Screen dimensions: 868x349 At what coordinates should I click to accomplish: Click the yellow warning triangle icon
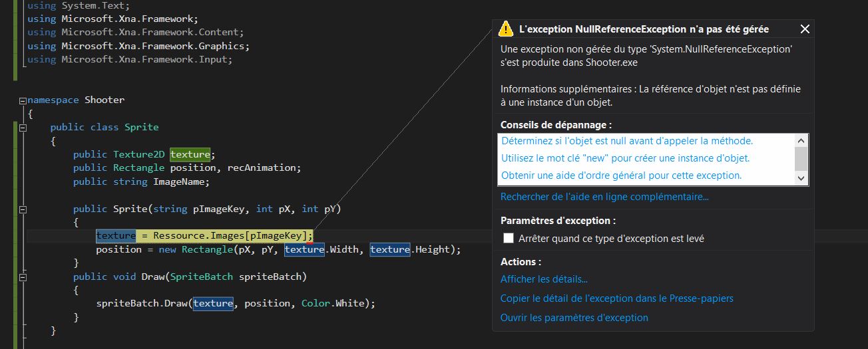506,29
